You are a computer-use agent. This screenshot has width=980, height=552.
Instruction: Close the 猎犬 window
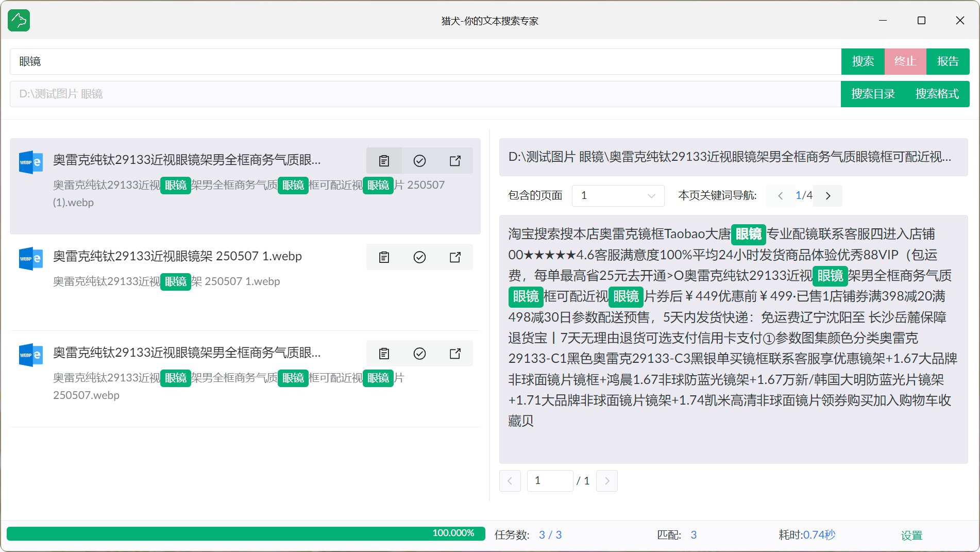point(960,21)
